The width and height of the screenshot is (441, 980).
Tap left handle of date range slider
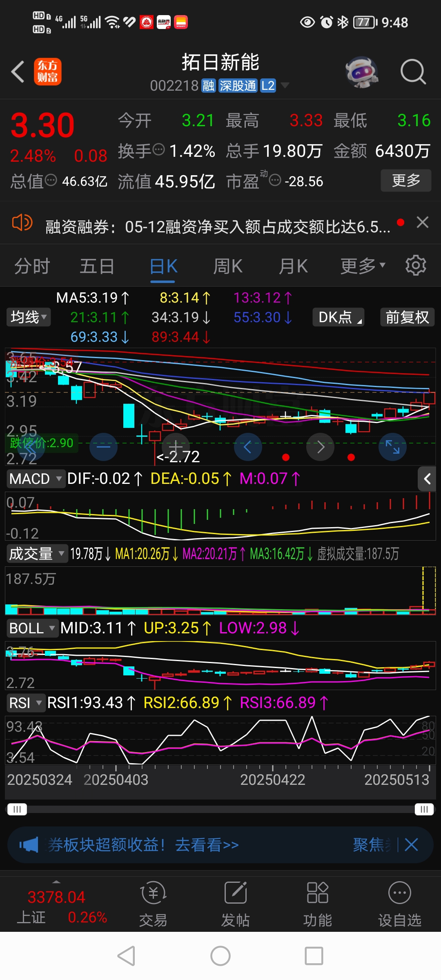coord(17,809)
